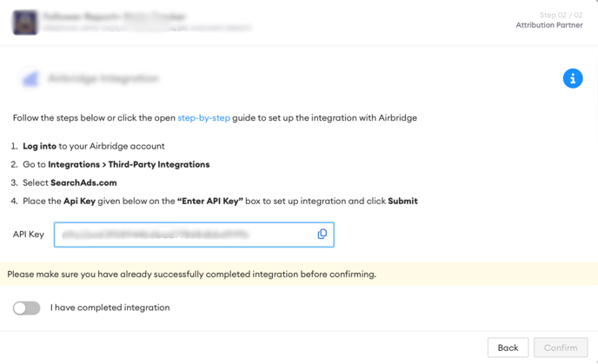Click the bold 'Submit' word
This screenshot has width=598, height=364.
[x=402, y=201]
